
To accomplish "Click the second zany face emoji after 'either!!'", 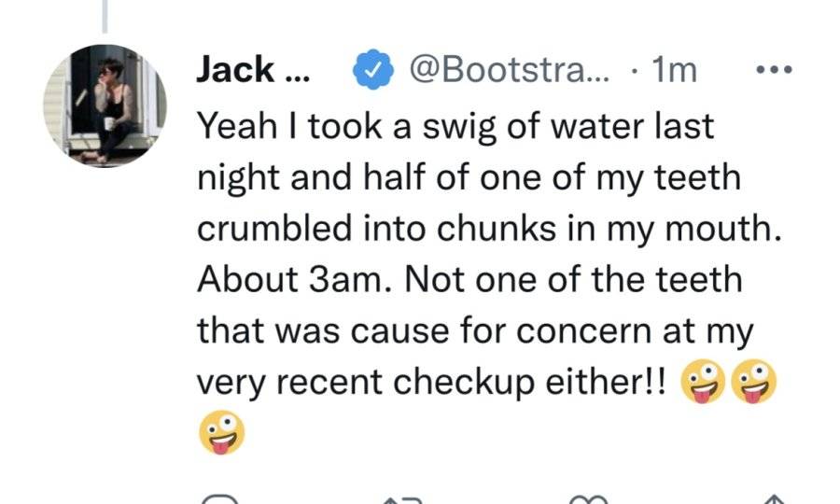I will 754,382.
